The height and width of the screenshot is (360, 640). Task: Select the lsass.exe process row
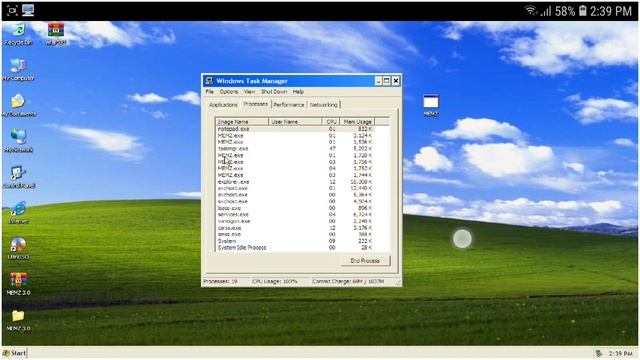[302, 208]
